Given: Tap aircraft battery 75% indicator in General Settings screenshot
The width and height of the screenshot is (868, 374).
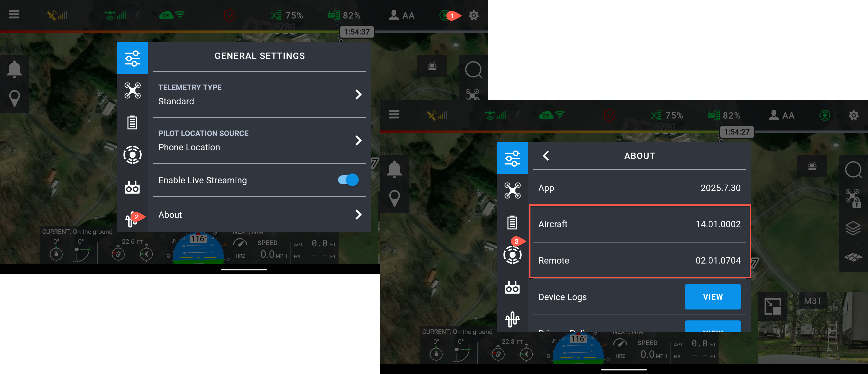Looking at the screenshot, I should [x=287, y=15].
